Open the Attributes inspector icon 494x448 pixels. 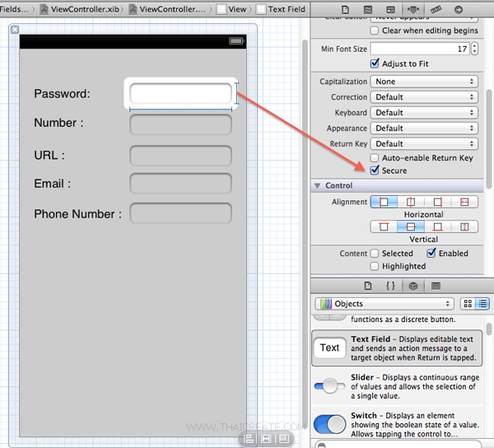pyautogui.click(x=413, y=9)
